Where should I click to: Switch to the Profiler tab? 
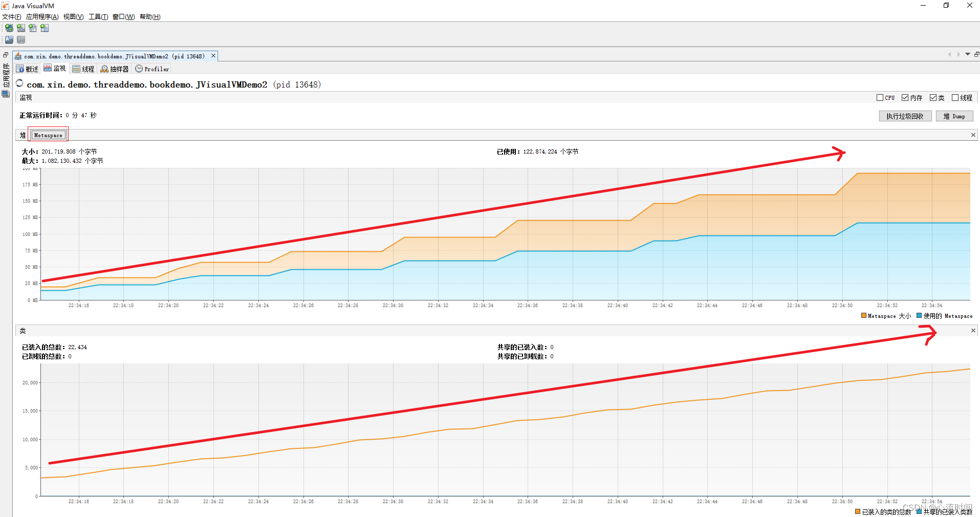click(152, 69)
